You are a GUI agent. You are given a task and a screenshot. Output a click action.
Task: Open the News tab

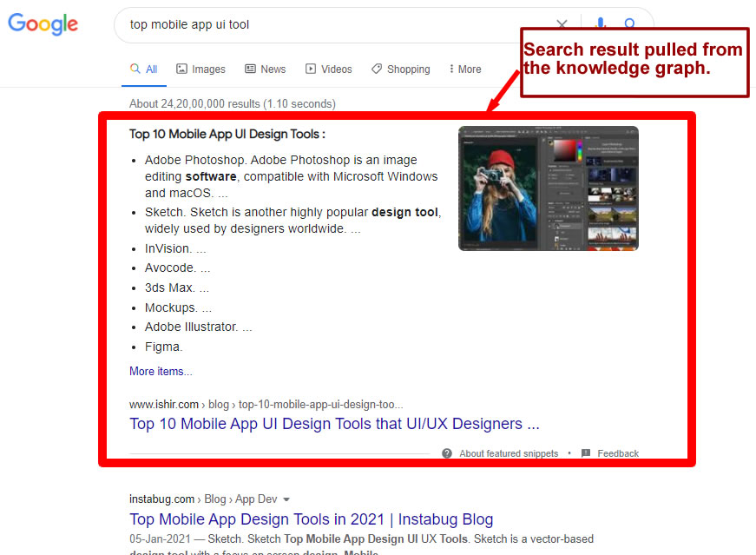[x=266, y=69]
